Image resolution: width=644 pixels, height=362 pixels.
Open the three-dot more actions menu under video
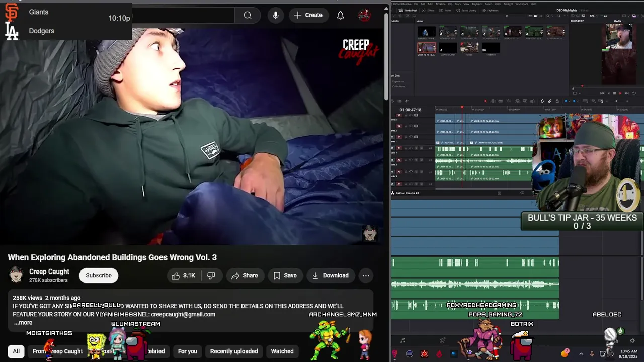366,275
